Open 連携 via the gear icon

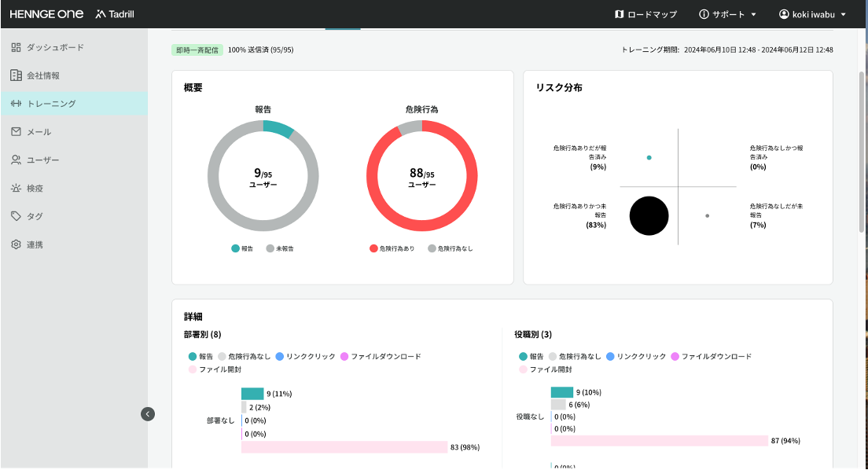(17, 244)
